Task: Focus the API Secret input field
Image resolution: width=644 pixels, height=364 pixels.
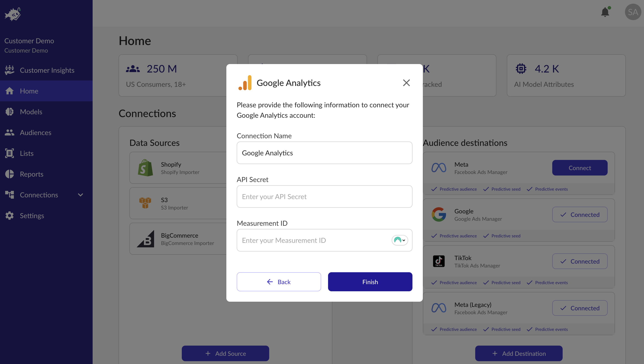Action: click(324, 196)
